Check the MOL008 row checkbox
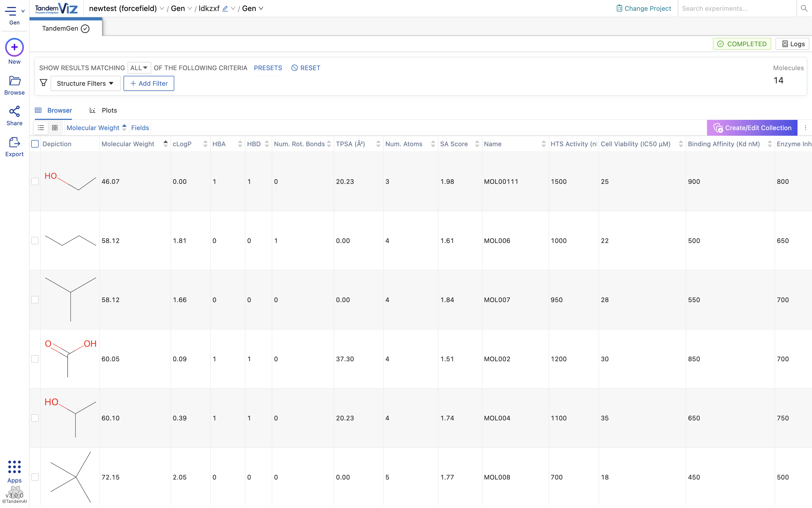Screen dimensions: 812x508 tap(35, 477)
